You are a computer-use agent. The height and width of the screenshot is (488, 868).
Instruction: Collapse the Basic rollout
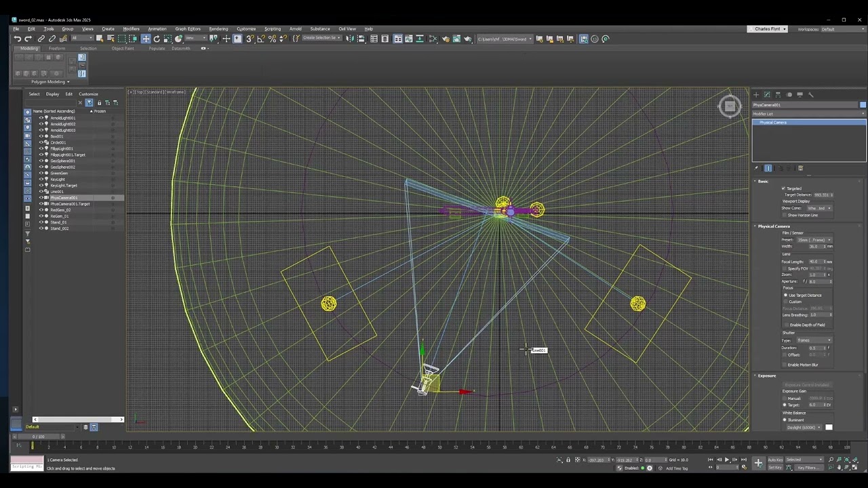click(763, 182)
